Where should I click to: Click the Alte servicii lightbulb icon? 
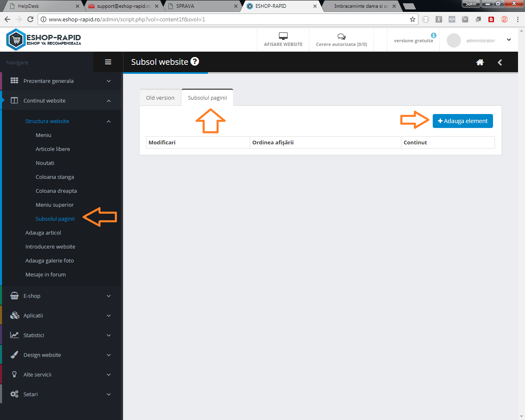pyautogui.click(x=14, y=374)
